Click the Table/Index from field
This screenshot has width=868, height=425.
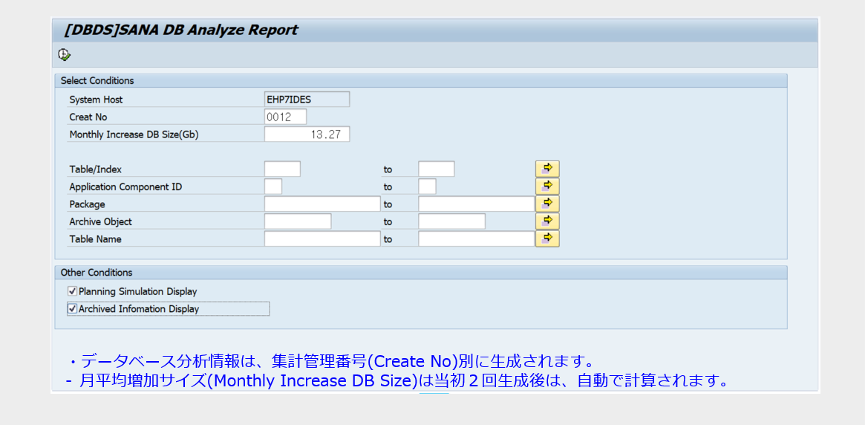(282, 169)
